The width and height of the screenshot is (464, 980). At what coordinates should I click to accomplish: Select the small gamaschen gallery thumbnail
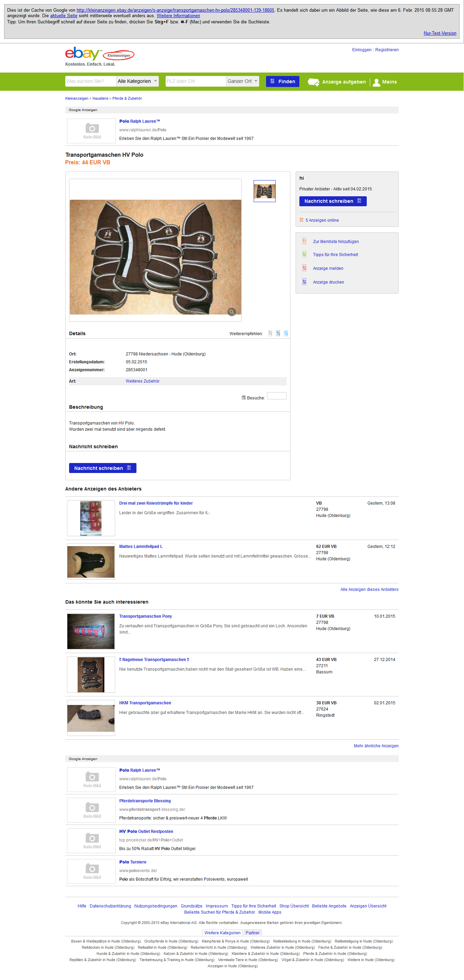coord(265,191)
